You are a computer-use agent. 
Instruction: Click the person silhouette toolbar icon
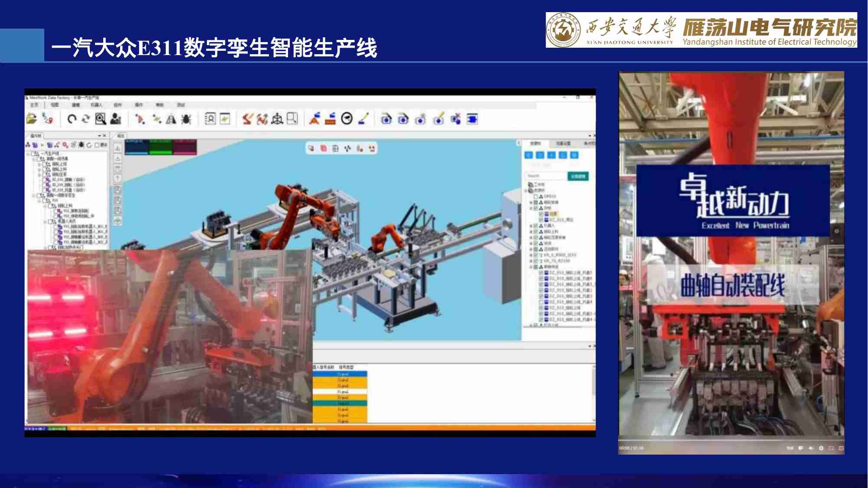[116, 118]
